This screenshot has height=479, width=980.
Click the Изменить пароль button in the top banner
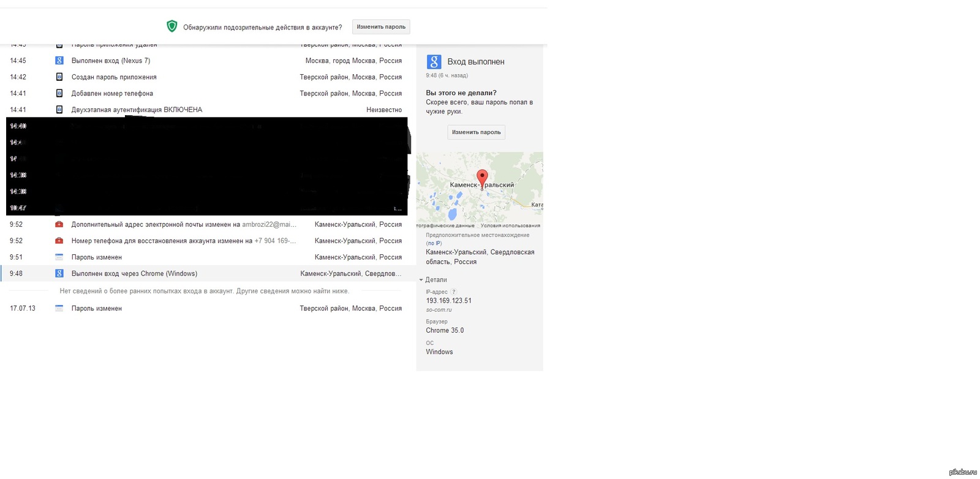381,27
